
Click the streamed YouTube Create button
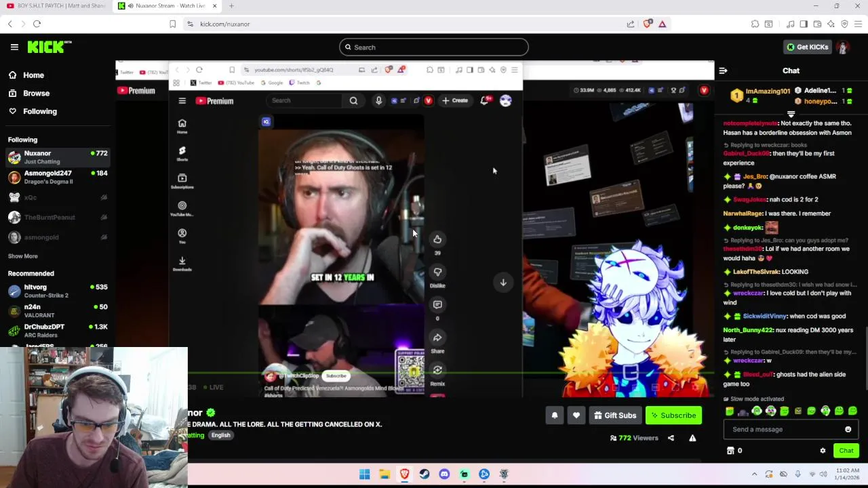pyautogui.click(x=454, y=100)
